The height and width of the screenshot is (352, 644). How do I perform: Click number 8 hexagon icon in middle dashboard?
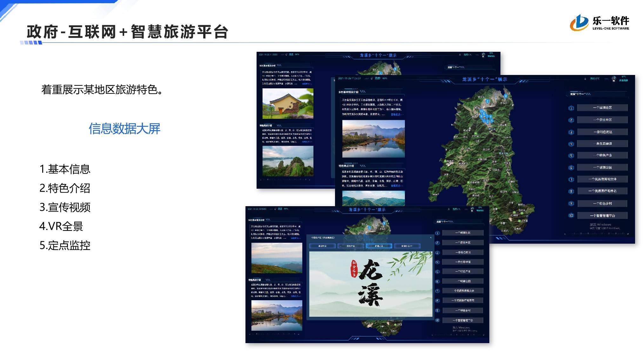[x=571, y=191]
